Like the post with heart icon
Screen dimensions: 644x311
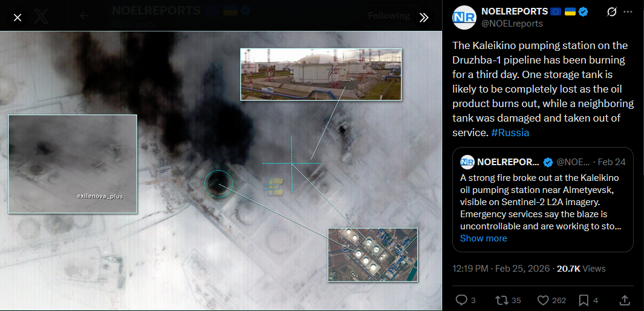tap(544, 300)
